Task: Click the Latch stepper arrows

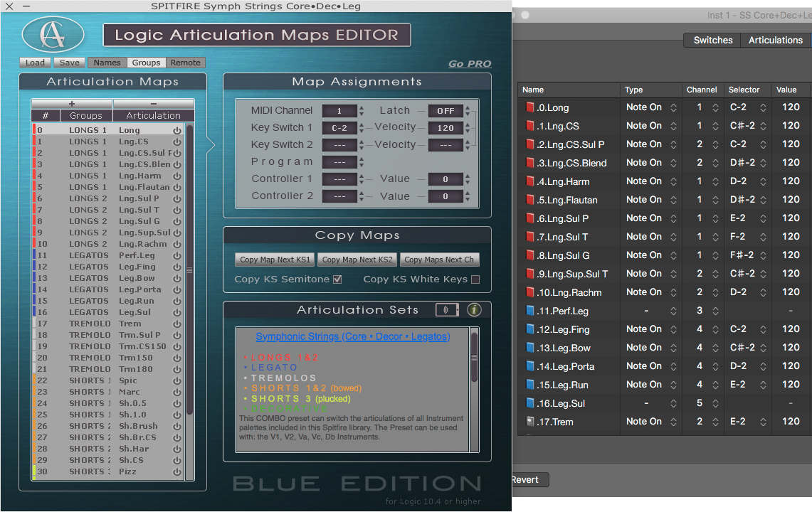Action: tap(468, 111)
